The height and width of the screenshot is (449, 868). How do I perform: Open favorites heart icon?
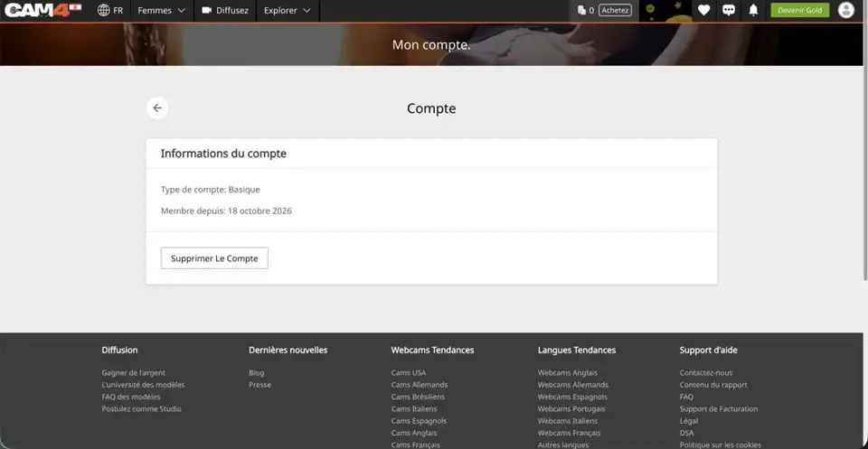click(x=703, y=10)
